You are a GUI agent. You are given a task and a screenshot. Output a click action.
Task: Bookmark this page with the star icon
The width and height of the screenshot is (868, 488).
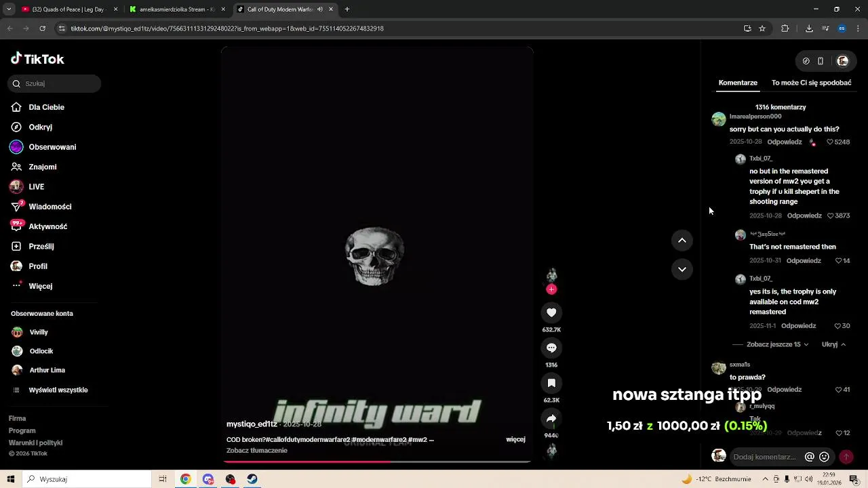pyautogui.click(x=762, y=28)
